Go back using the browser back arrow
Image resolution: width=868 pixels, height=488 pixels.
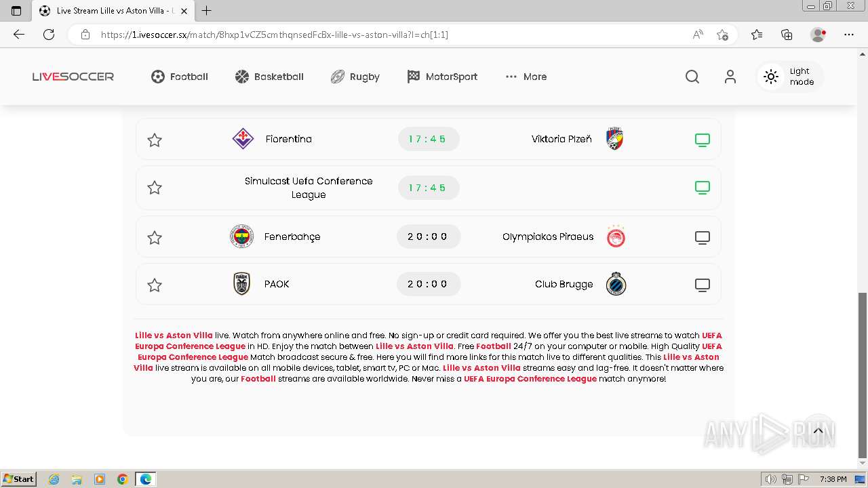click(19, 35)
